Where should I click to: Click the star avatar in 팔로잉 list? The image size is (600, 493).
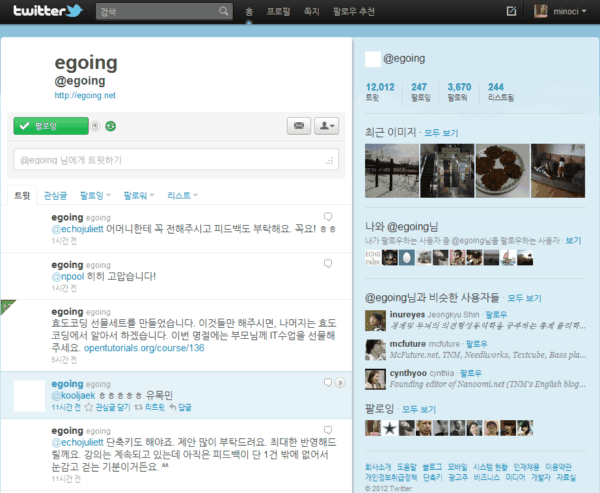tap(390, 428)
